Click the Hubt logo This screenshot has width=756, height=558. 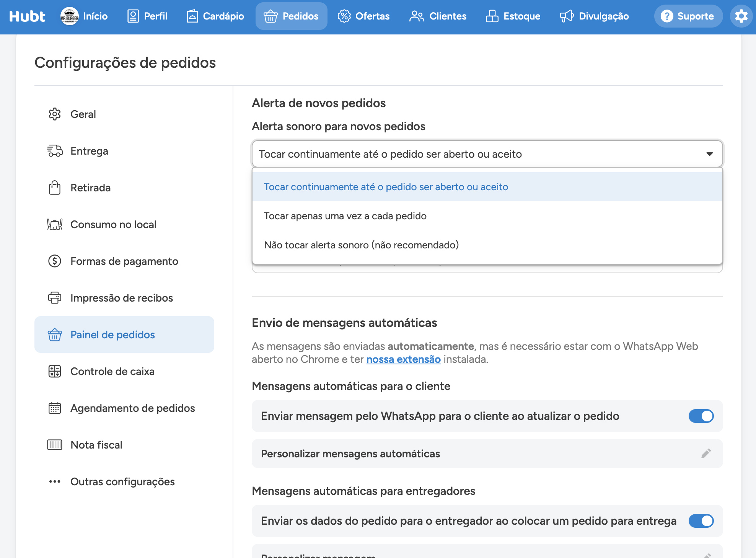click(x=27, y=16)
